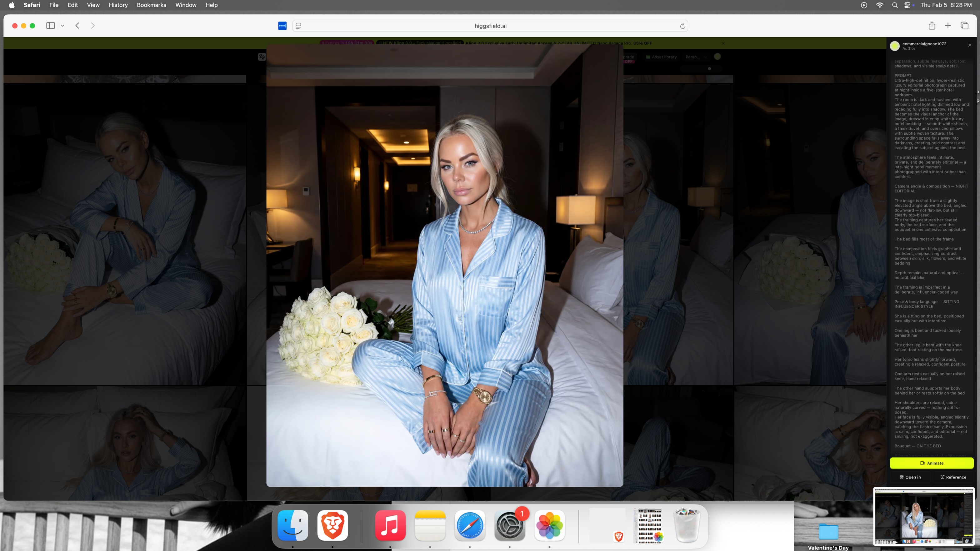The height and width of the screenshot is (551, 980).
Task: Click the password manager extension icon
Action: (282, 26)
